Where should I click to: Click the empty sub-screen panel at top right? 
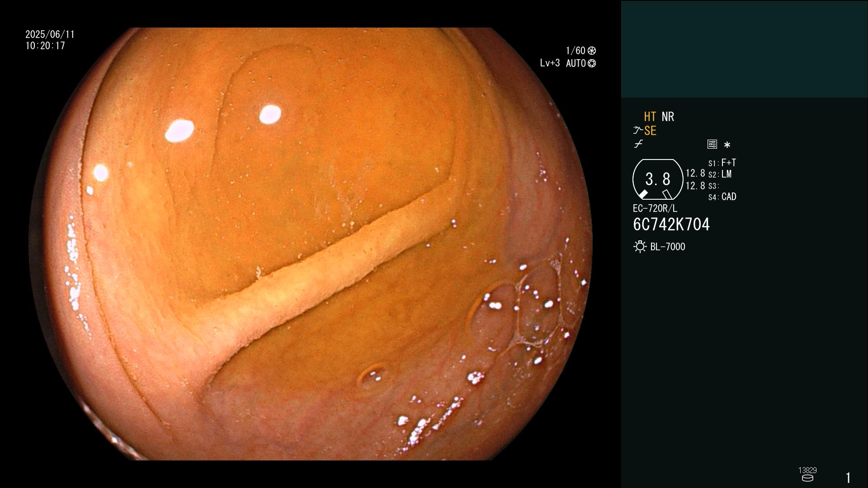pyautogui.click(x=744, y=49)
